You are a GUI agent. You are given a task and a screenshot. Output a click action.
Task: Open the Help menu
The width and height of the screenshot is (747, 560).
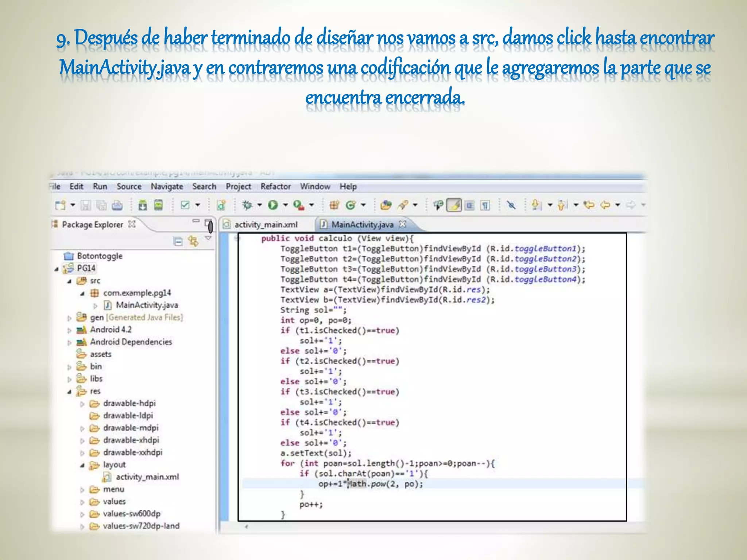[348, 187]
